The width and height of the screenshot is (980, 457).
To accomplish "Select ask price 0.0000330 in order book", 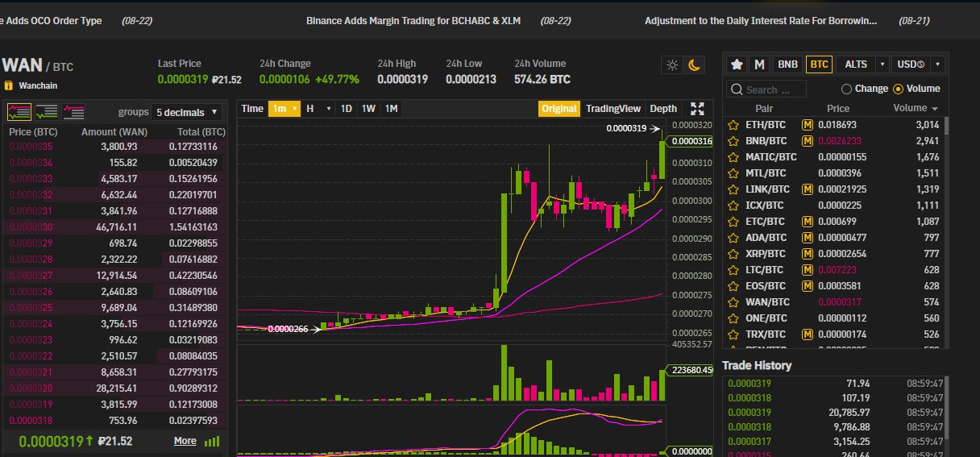I will tap(30, 226).
